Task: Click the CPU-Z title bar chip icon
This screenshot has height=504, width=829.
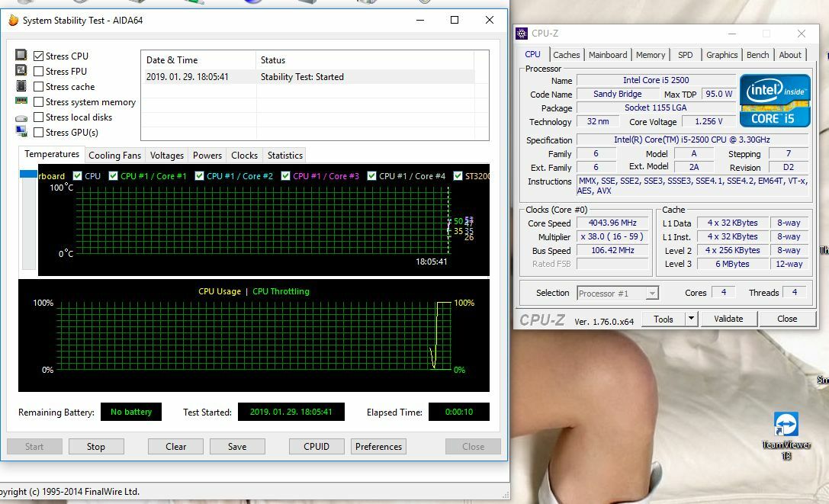Action: tap(522, 34)
